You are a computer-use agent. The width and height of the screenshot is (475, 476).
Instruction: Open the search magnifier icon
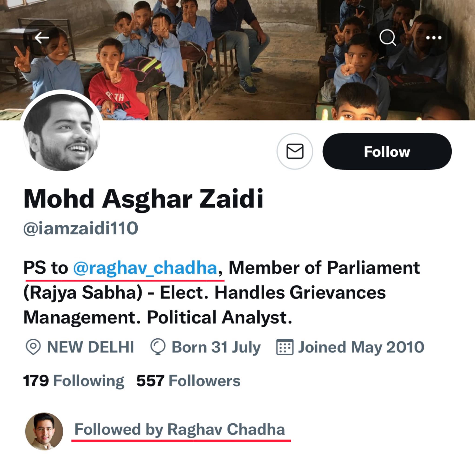click(x=388, y=38)
